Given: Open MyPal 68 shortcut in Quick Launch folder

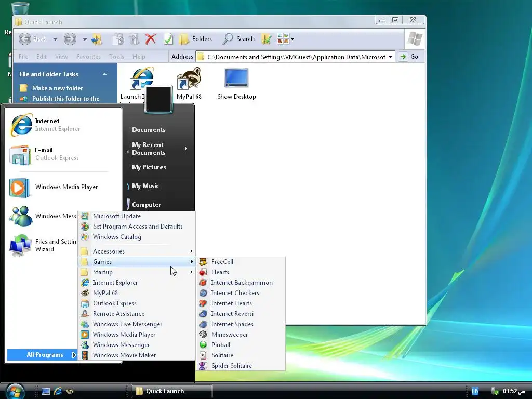Looking at the screenshot, I should point(189,84).
